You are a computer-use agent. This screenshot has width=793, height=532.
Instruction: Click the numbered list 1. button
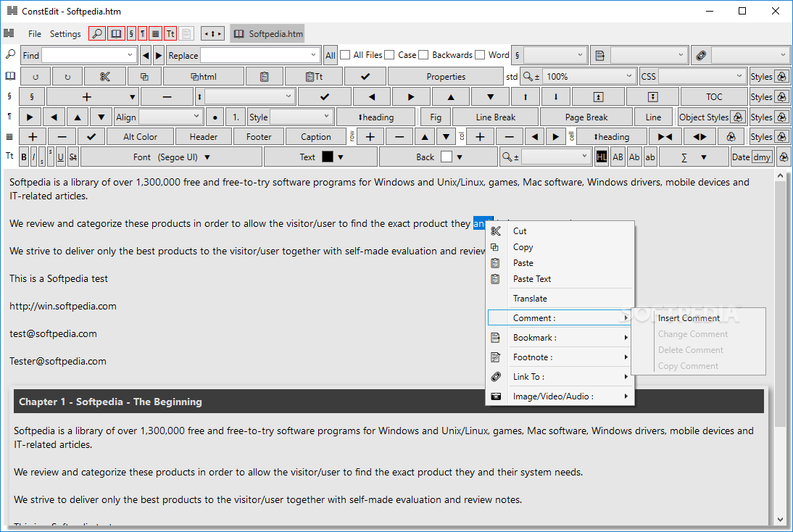[236, 117]
